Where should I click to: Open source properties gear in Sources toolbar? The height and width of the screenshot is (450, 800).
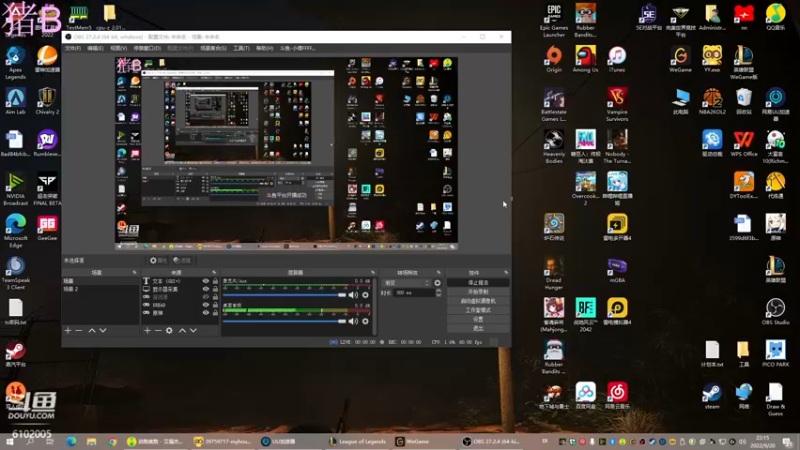pyautogui.click(x=169, y=331)
